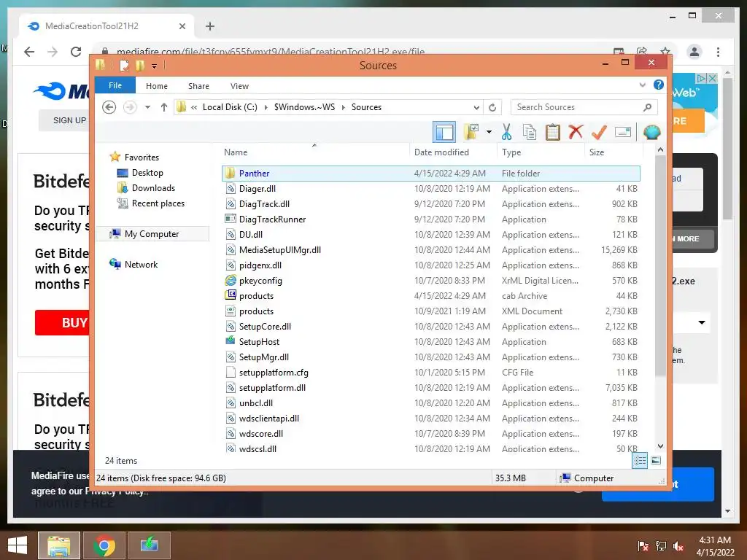Image resolution: width=747 pixels, height=560 pixels.
Task: Click the Search Sources input field
Action: point(578,107)
